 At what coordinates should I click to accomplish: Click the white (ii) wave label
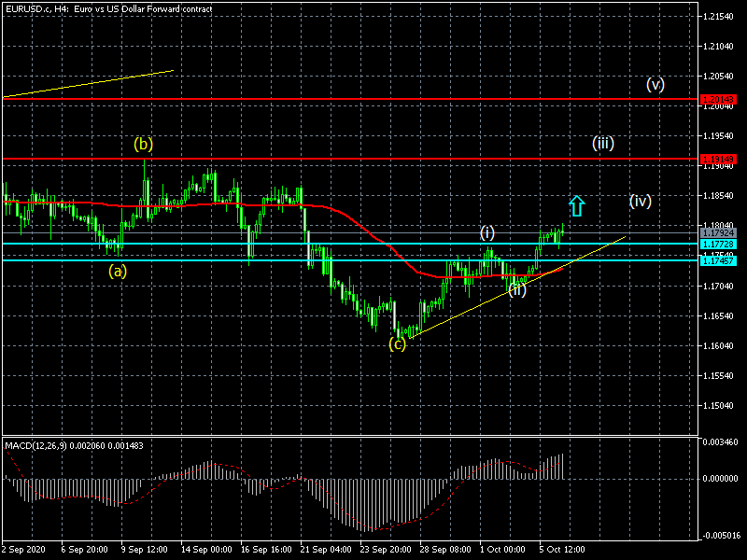[517, 289]
